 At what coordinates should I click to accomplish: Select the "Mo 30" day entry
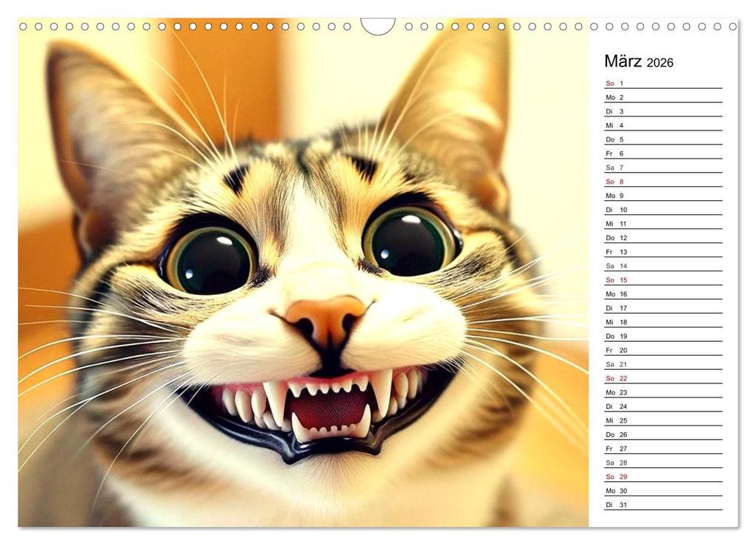[x=663, y=491]
